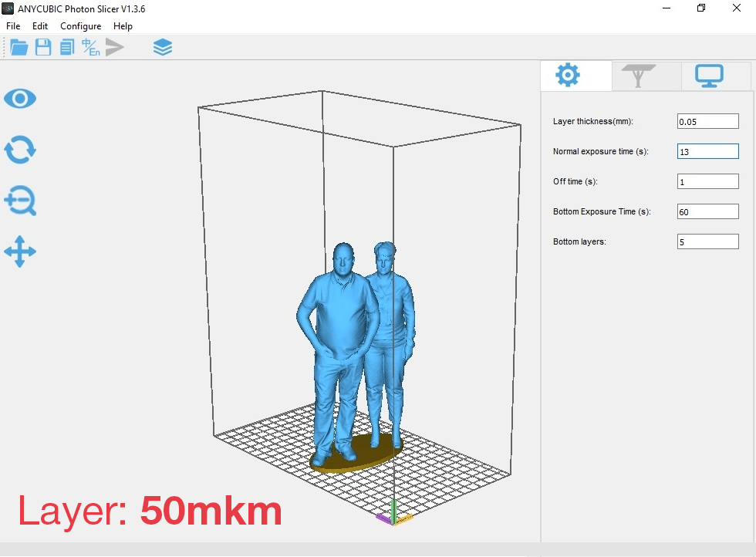The image size is (756, 557).
Task: Open the Help menu
Action: [x=123, y=26]
